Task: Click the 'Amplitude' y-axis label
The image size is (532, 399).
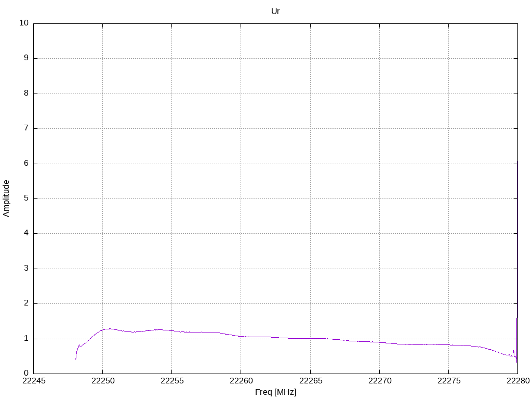Action: coord(6,198)
